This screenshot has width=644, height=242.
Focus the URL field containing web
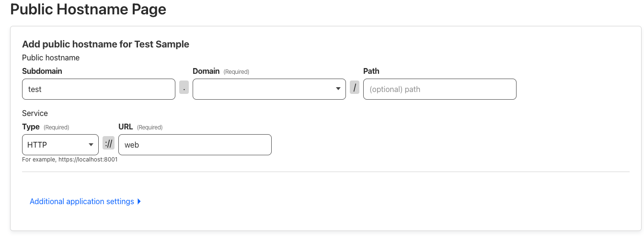pos(195,145)
